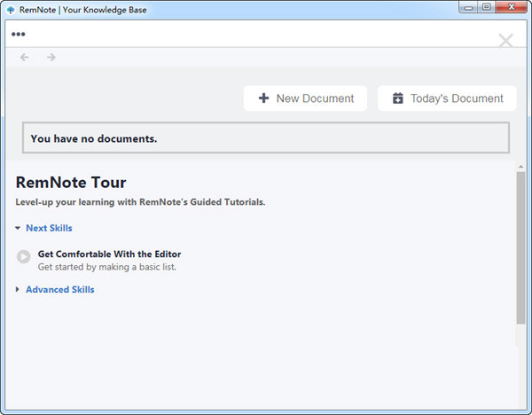The image size is (532, 415).
Task: Open the three-dot menu at top left
Action: [19, 35]
